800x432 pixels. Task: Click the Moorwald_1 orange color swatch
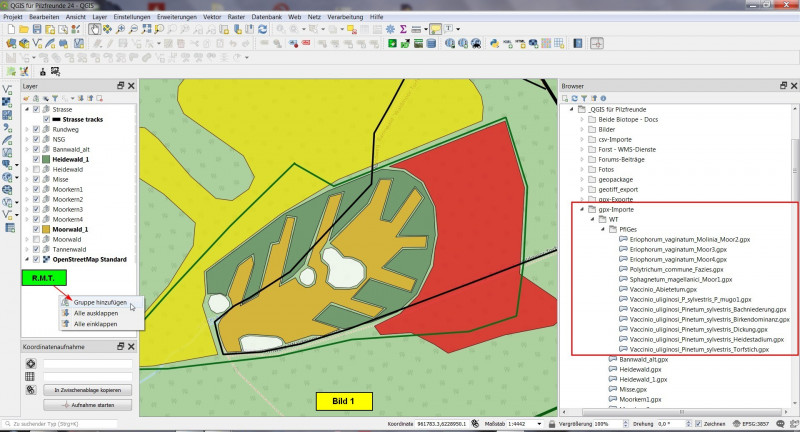click(46, 229)
